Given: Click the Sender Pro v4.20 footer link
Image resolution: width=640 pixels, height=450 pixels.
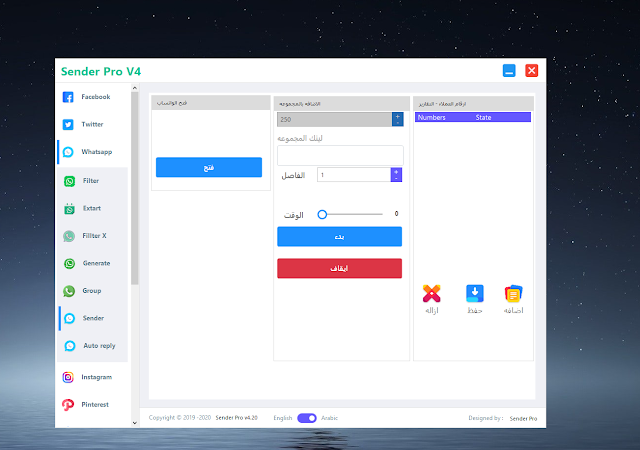Looking at the screenshot, I should tap(237, 418).
